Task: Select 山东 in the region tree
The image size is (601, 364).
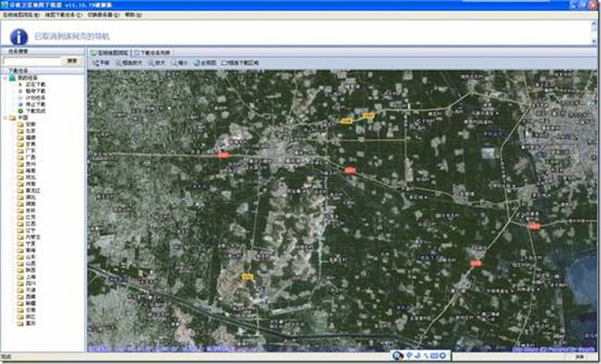Action: coord(27,257)
